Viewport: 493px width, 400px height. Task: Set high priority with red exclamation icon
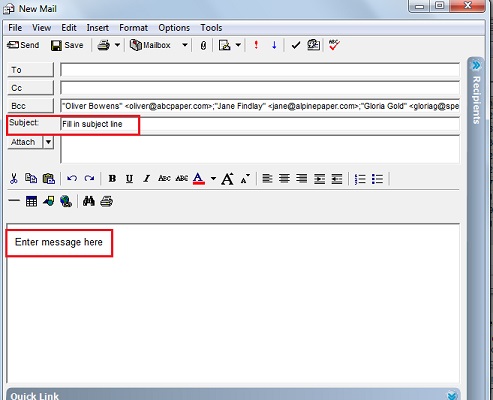[x=256, y=45]
